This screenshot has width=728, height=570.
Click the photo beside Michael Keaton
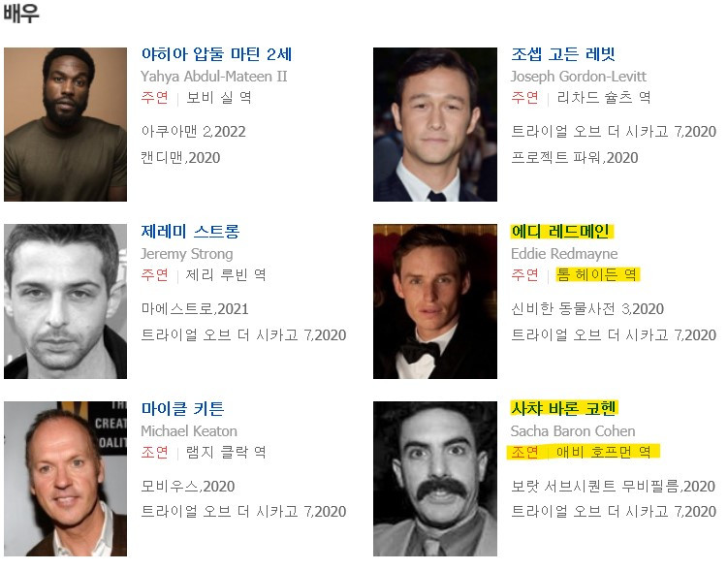[66, 479]
